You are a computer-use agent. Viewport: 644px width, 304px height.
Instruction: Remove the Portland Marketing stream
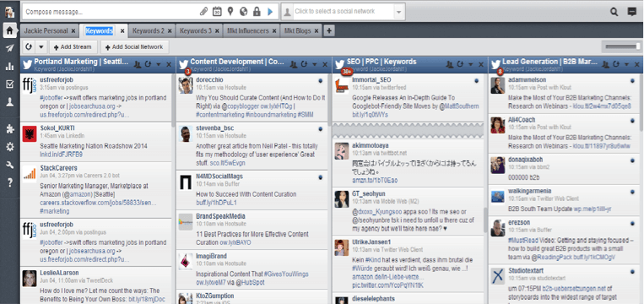(169, 64)
